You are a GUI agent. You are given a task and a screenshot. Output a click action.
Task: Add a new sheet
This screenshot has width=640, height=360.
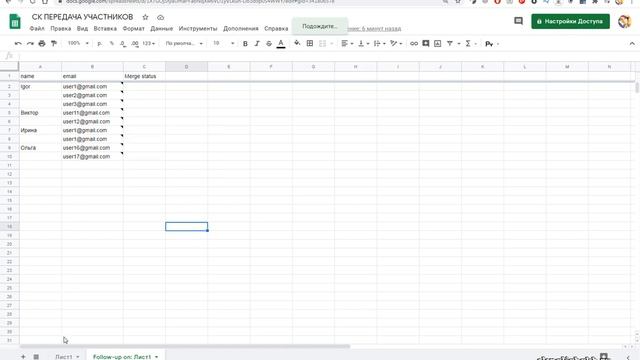23,356
